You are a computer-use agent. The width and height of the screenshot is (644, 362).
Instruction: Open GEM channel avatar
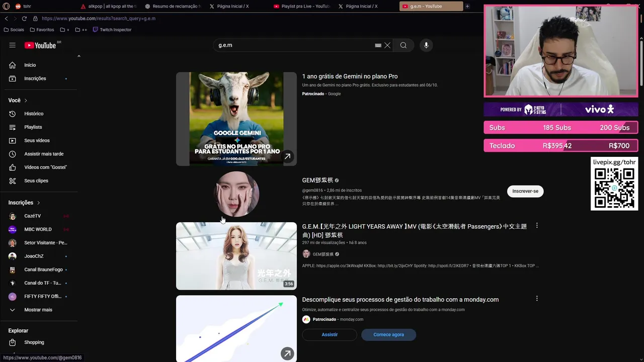click(x=236, y=194)
